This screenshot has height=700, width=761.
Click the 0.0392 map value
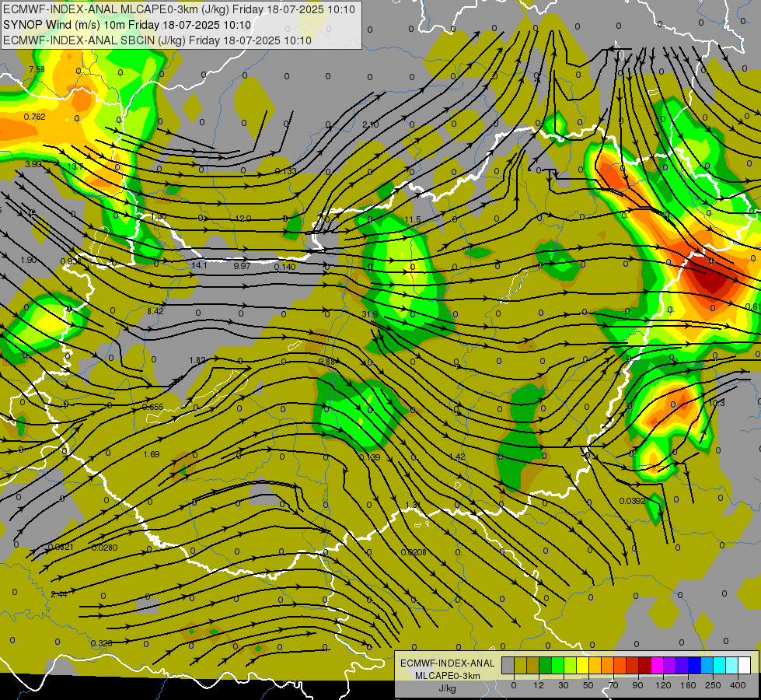(633, 501)
